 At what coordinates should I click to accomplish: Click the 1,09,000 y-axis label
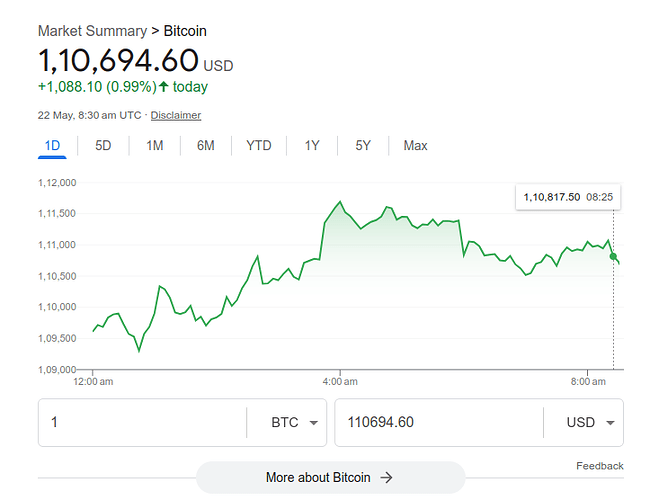click(57, 370)
